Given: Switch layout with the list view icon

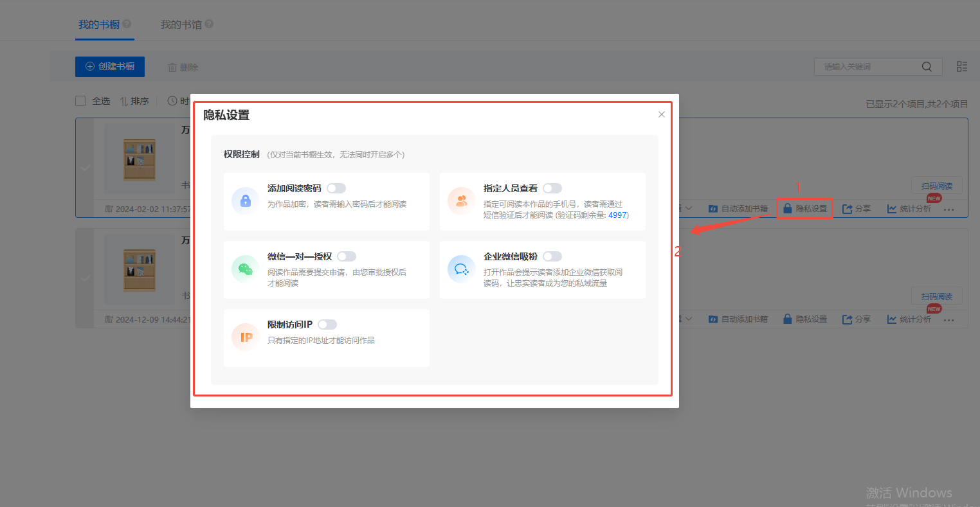Looking at the screenshot, I should 961,67.
